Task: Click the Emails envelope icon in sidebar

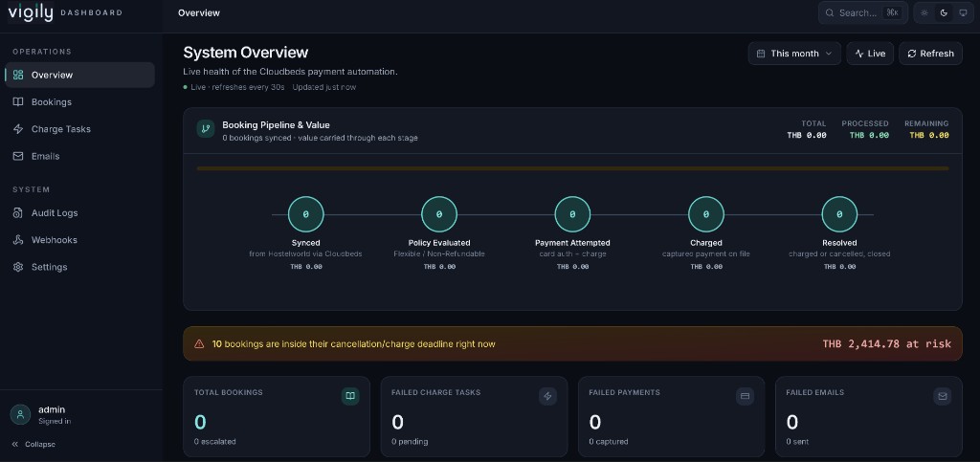Action: click(x=18, y=156)
